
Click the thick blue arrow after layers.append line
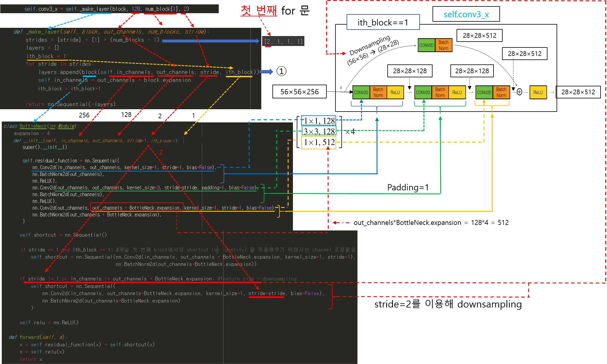coord(266,72)
